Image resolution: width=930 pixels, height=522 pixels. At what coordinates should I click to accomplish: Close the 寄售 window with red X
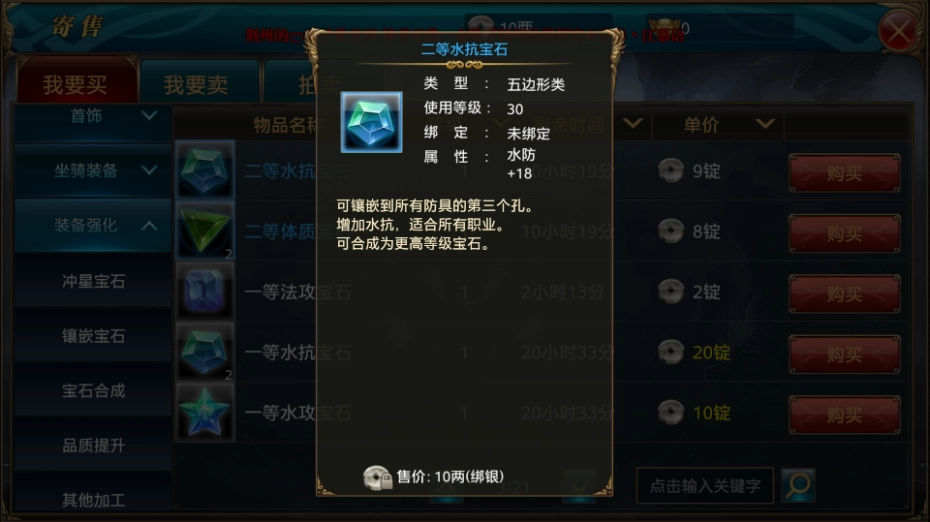click(898, 30)
